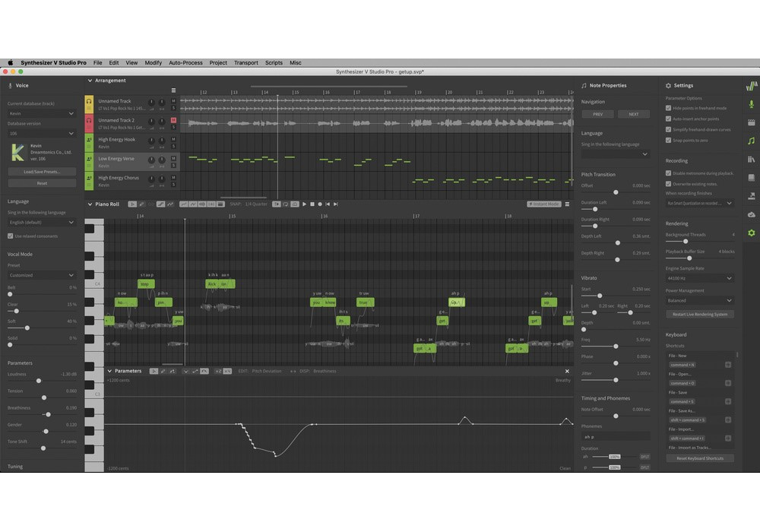The image size is (760, 532).
Task: Toggle the loop icon in Piano Roll toolbar
Action: (286, 204)
